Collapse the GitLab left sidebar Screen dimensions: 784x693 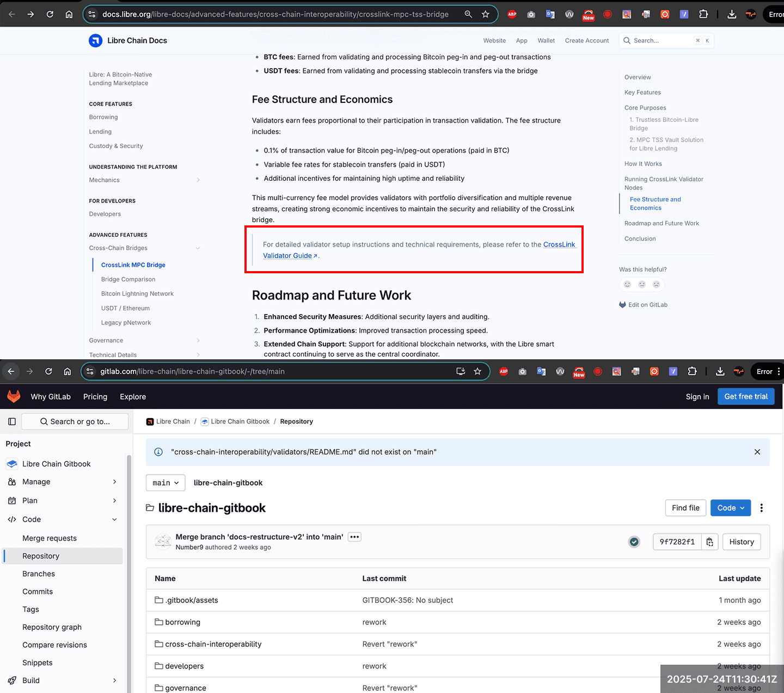[x=11, y=421]
